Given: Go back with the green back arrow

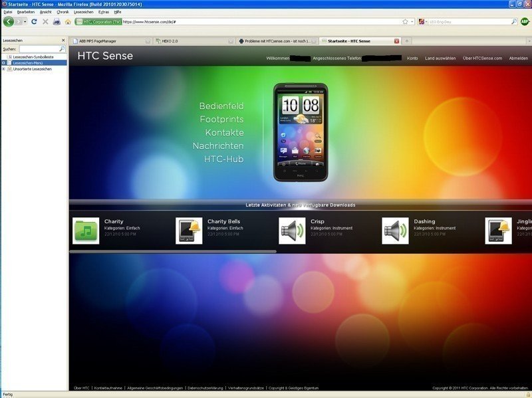Looking at the screenshot, I should [9, 21].
